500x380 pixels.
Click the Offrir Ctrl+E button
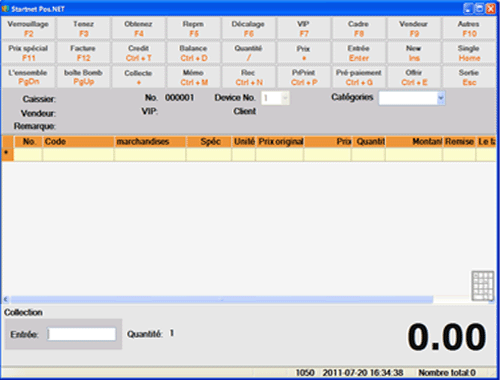tap(414, 77)
